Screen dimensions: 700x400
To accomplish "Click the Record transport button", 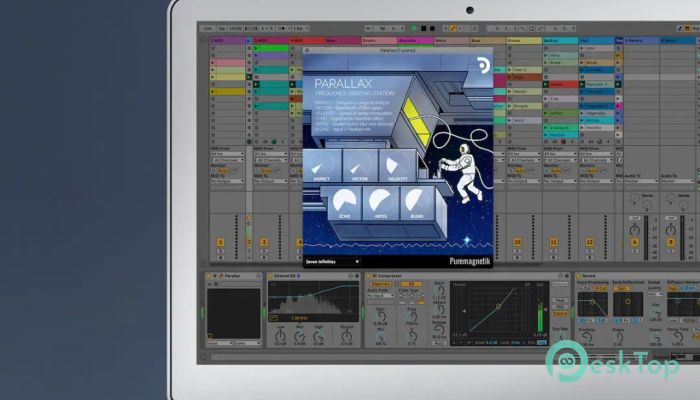I will [x=432, y=29].
